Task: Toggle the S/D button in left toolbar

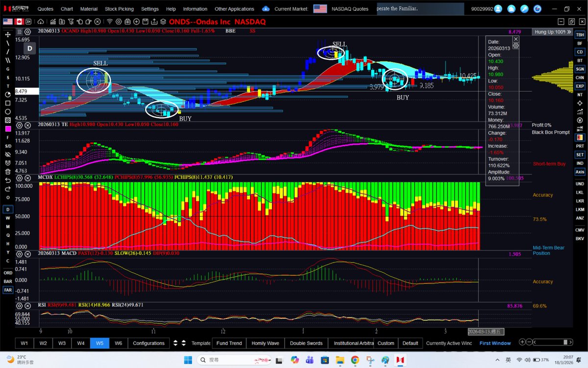Action: click(8, 146)
